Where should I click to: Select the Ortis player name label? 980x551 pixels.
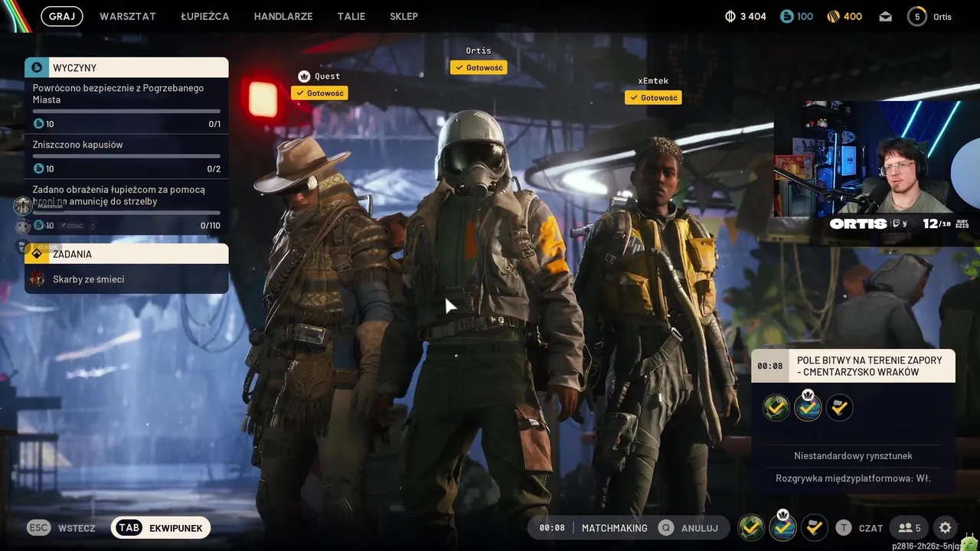click(479, 51)
